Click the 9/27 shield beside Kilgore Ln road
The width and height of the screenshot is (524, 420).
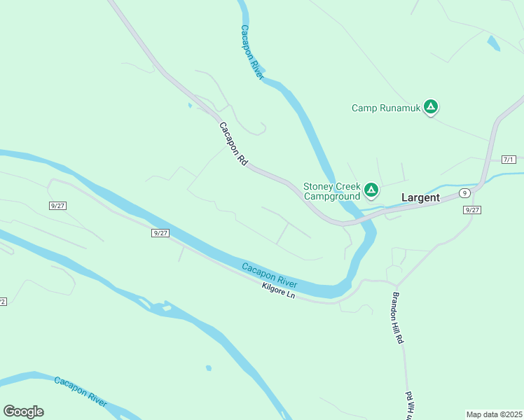click(x=160, y=233)
